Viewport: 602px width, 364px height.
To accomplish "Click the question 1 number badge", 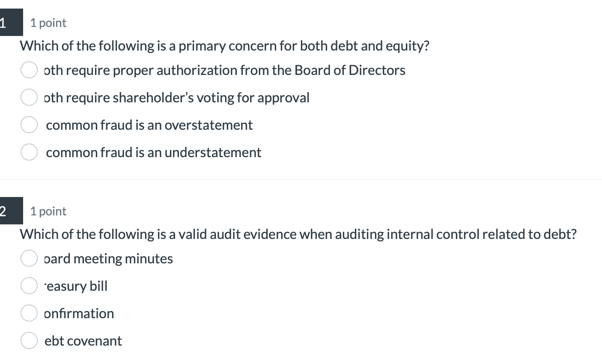I will (x=9, y=22).
